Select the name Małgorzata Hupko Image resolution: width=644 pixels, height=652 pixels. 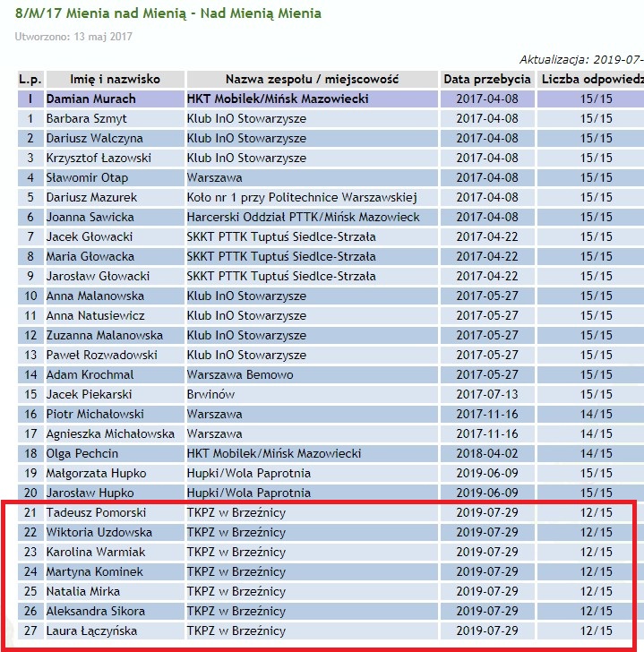(x=97, y=473)
